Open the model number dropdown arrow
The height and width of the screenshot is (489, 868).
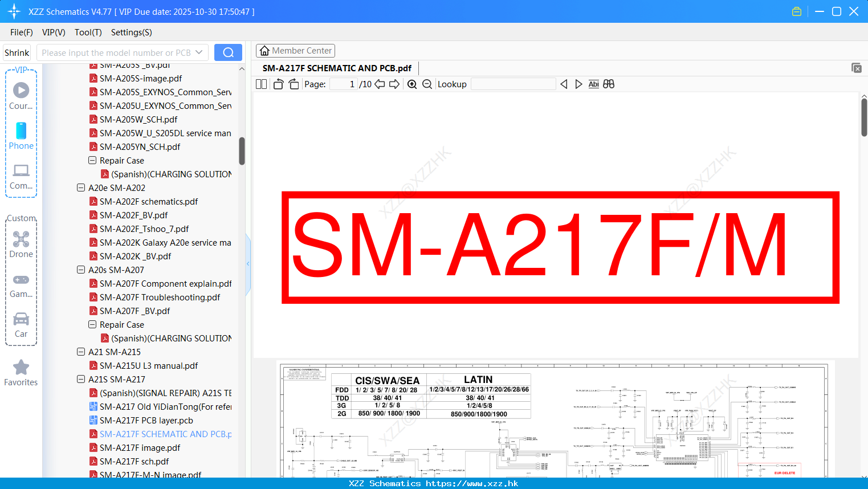199,52
